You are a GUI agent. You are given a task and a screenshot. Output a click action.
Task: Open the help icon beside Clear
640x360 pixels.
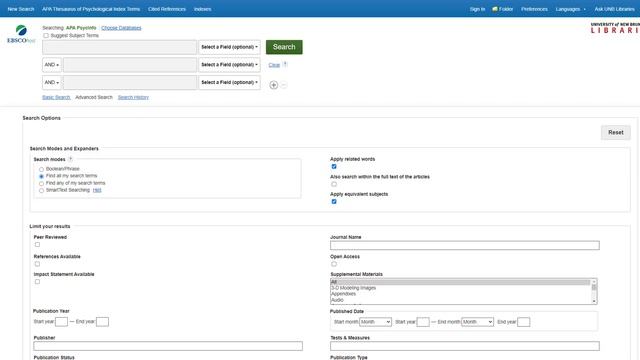(x=285, y=64)
